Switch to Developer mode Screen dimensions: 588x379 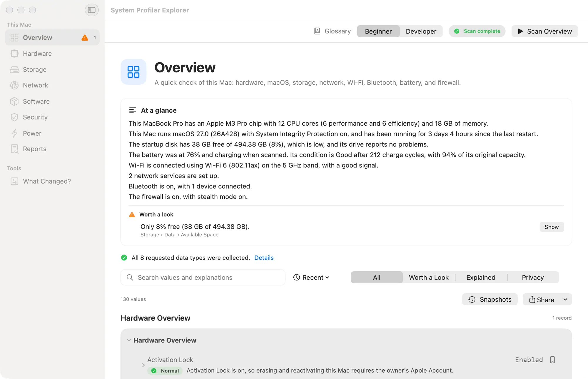(421, 31)
